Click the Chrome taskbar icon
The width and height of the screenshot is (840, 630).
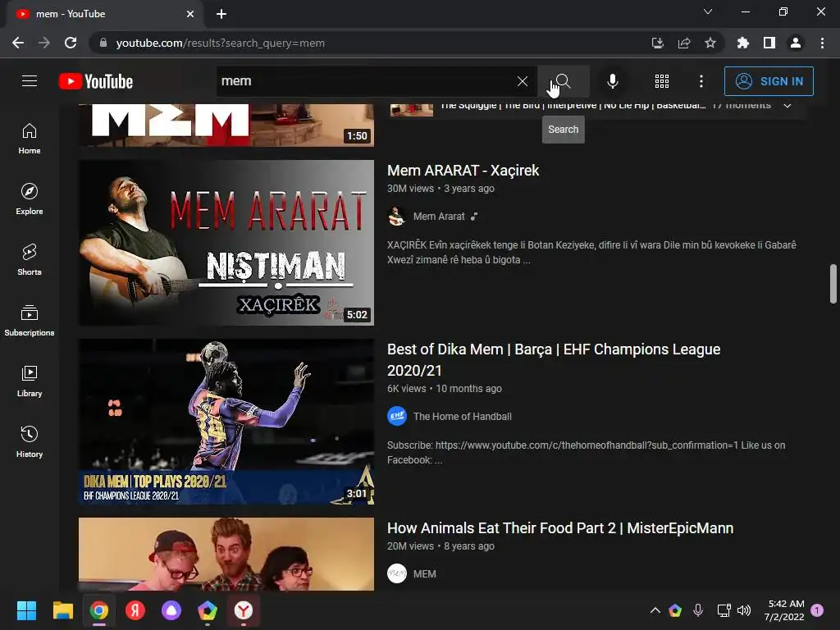tap(99, 610)
